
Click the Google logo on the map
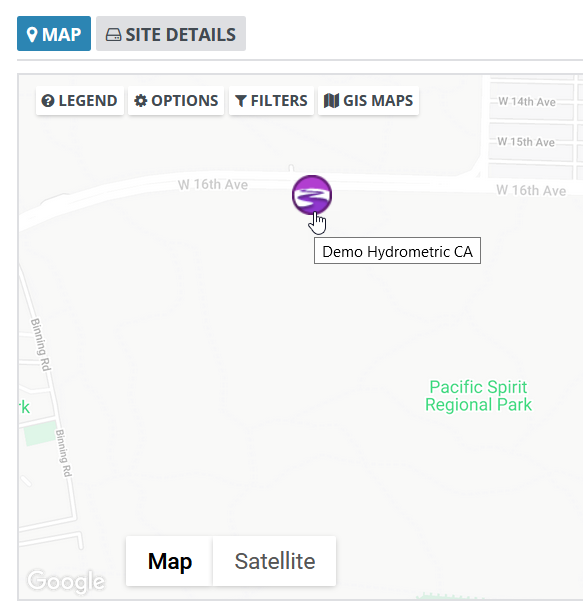pyautogui.click(x=66, y=582)
